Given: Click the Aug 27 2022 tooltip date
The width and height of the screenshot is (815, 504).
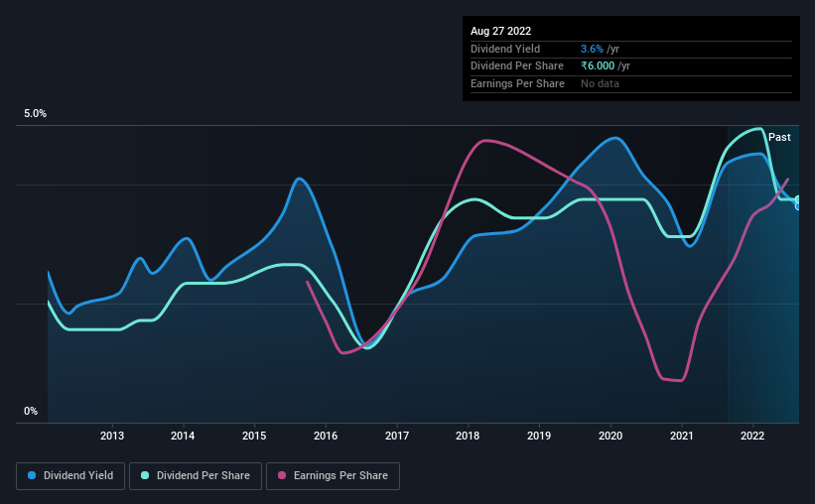Looking at the screenshot, I should tap(500, 31).
